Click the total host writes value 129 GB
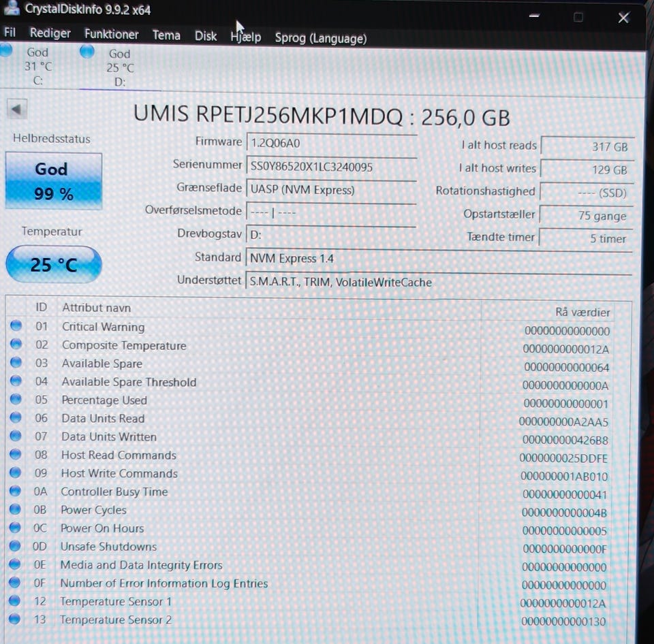Screen dimensions: 654x644 [x=587, y=170]
